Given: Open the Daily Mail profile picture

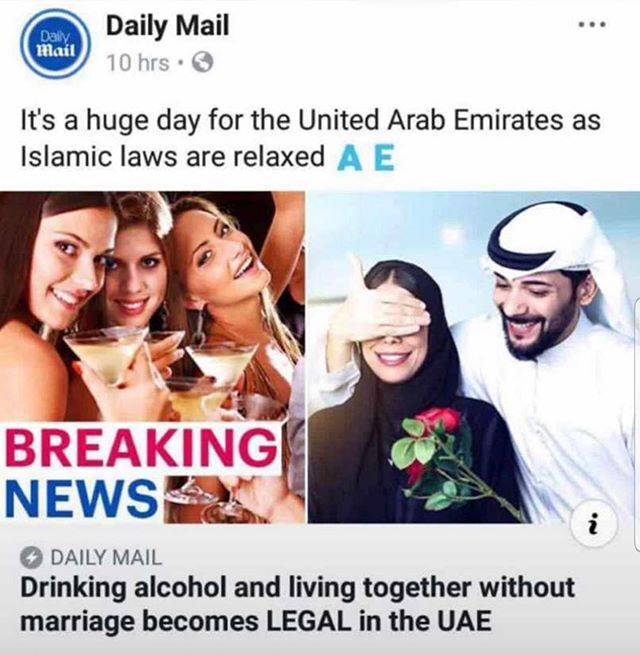Looking at the screenshot, I should (56, 44).
